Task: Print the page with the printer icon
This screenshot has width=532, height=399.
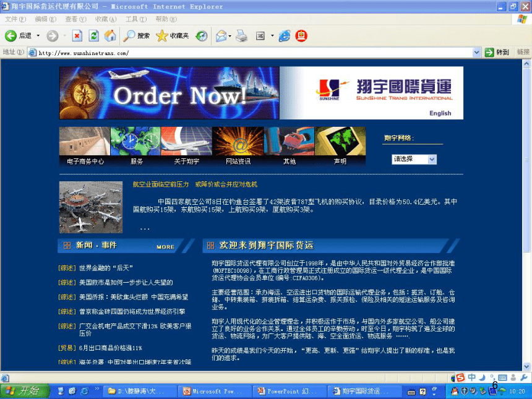Action: [242, 36]
